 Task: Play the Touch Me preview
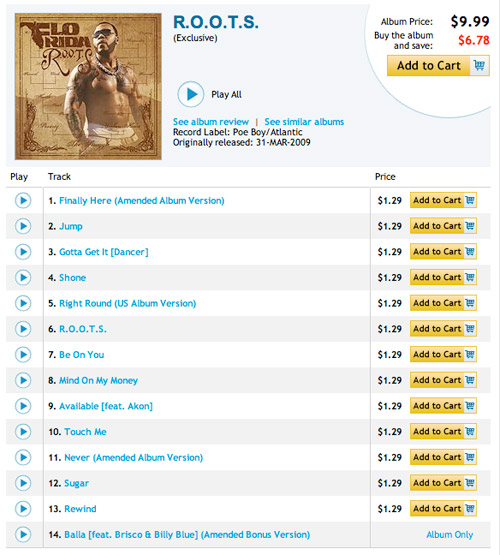23,432
